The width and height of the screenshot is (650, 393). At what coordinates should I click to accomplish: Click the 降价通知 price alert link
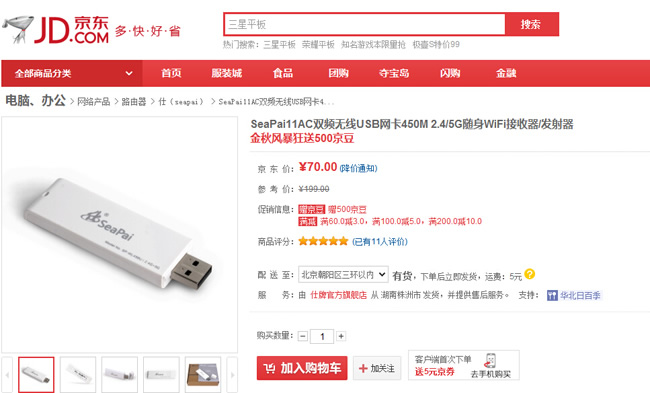coord(358,168)
